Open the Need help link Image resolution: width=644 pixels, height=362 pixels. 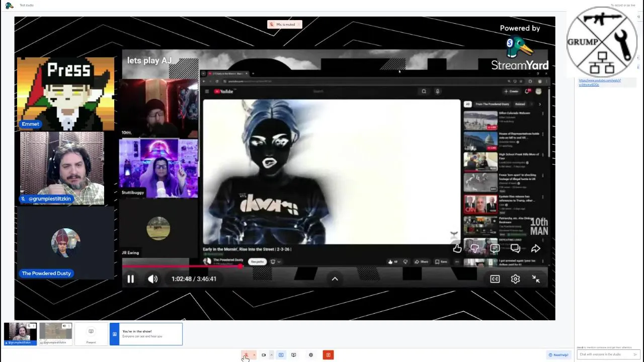tap(558, 355)
